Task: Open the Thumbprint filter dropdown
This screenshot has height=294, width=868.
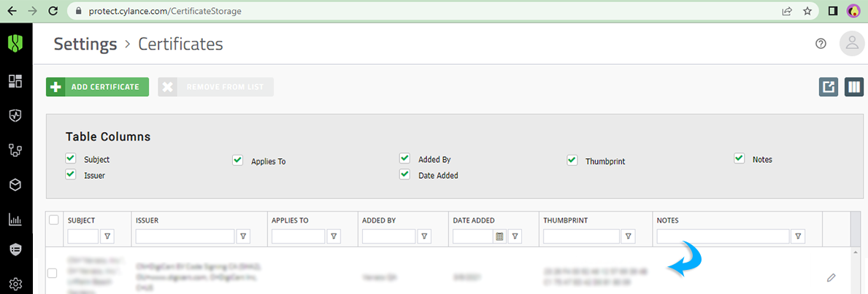Action: [x=629, y=236]
